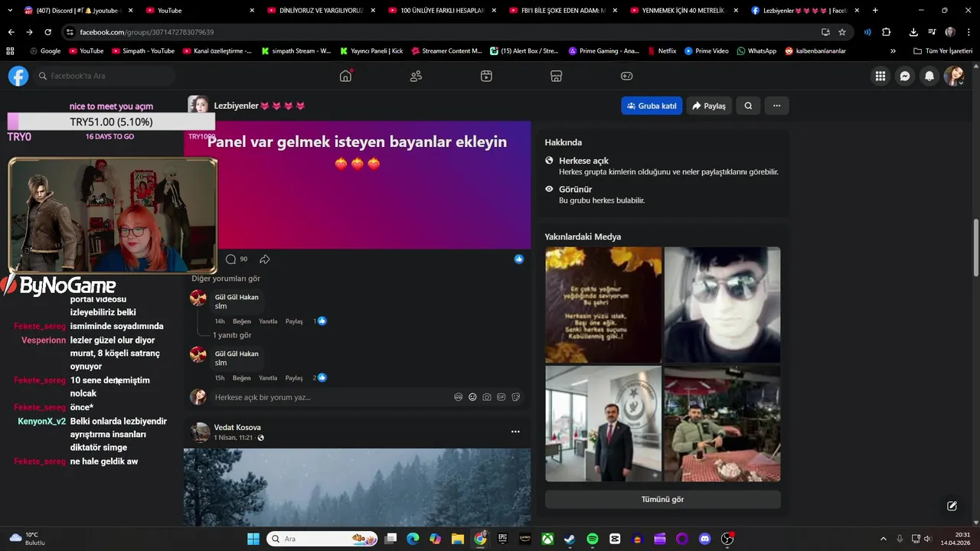The image size is (980, 551).
Task: Expand the bookmarks overflow chevron
Action: [893, 51]
